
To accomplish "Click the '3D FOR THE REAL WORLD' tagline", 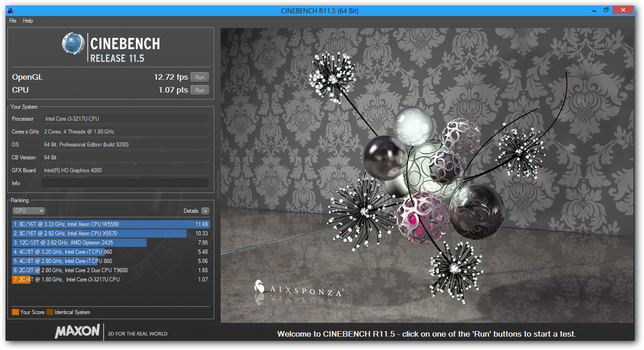I will (x=137, y=334).
